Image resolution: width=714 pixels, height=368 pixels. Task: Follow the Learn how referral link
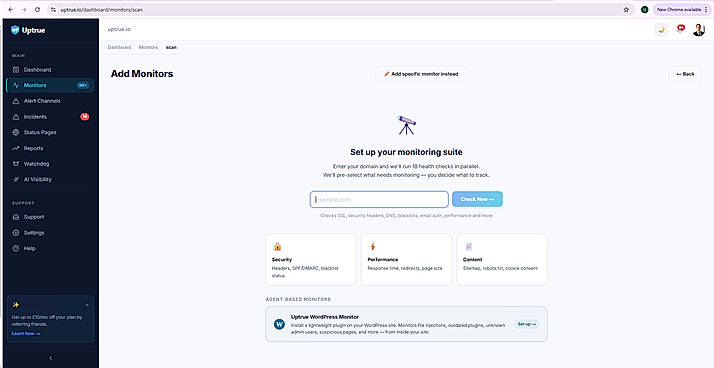[26, 333]
